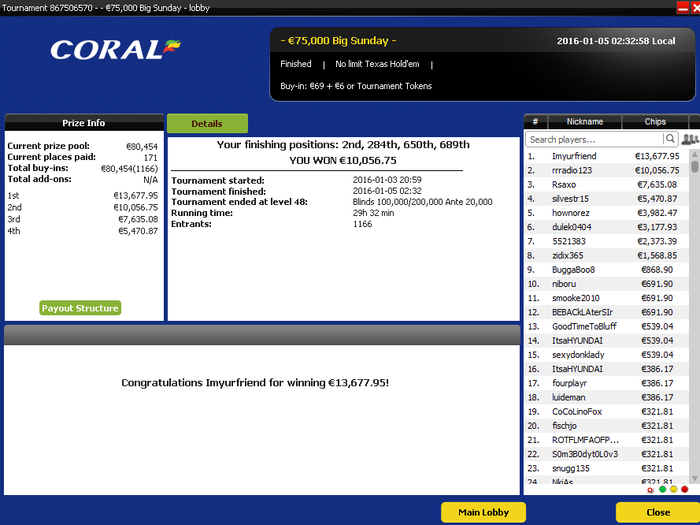Click the €75,000 Big Sunday title
Screen dimensions: 700x525
coord(338,41)
